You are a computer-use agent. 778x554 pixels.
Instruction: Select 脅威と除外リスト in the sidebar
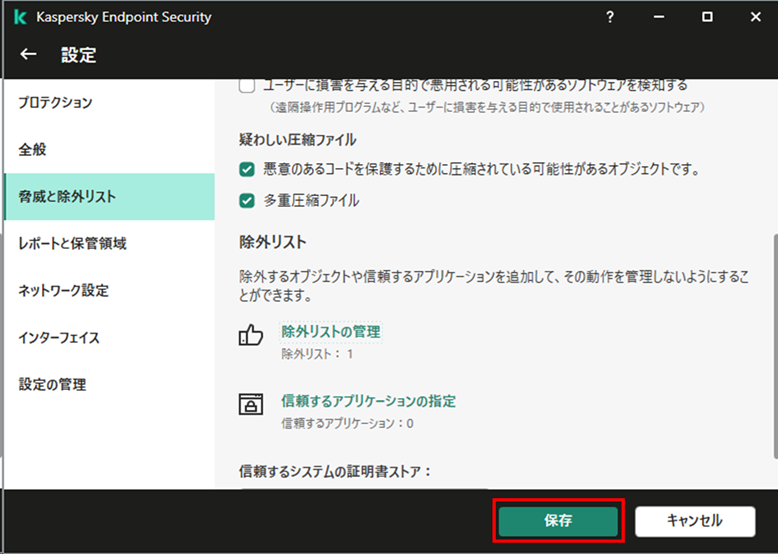109,196
